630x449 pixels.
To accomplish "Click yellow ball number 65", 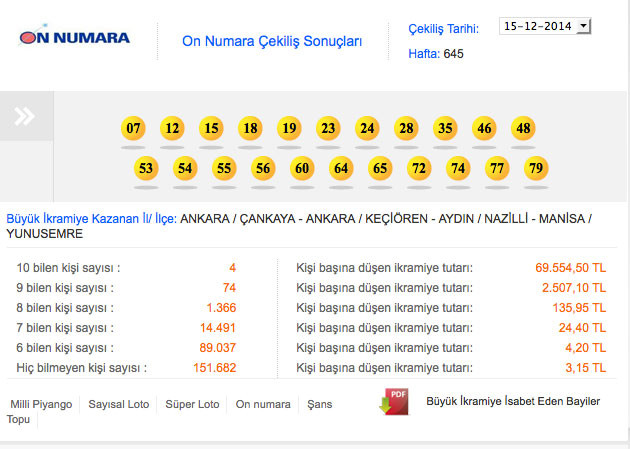I will (380, 168).
